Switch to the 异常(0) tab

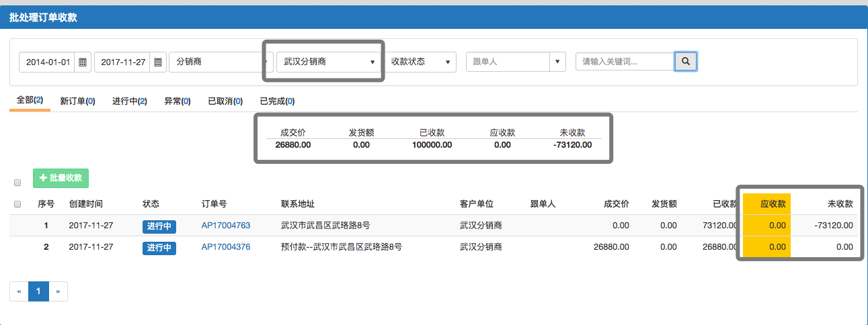pyautogui.click(x=177, y=101)
